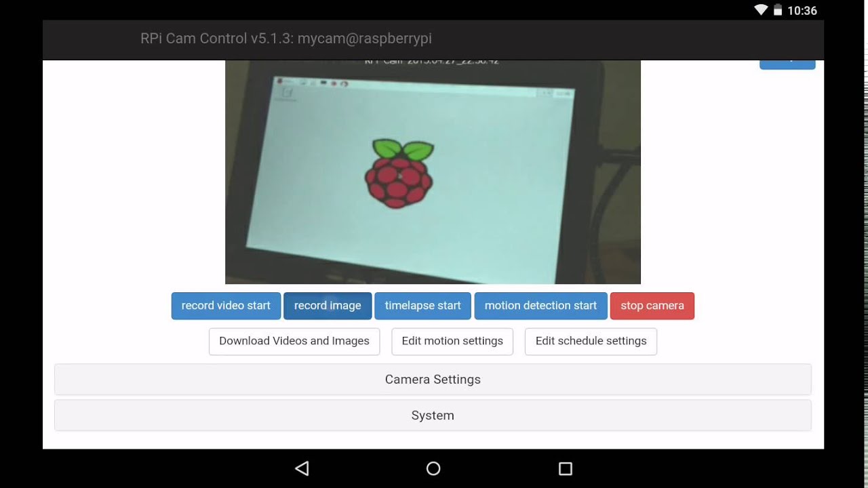Screen dimensions: 868x488
Task: Start motion detection
Action: coord(540,306)
